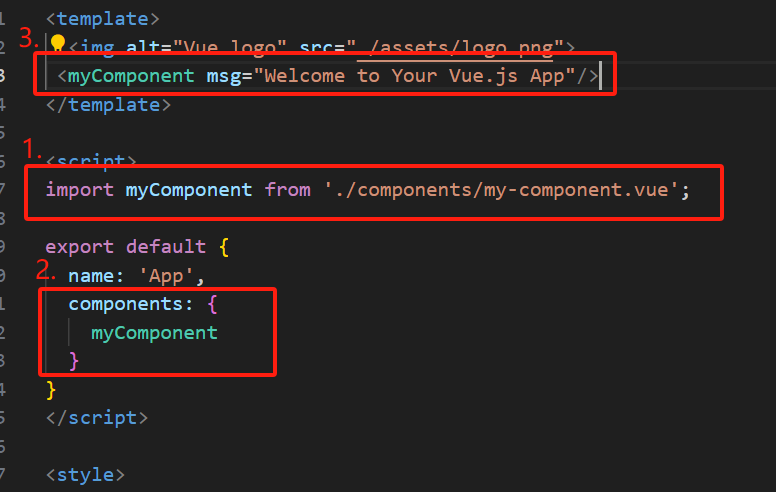Click the import keyword
Screen dimensions: 776x492
tap(80, 190)
